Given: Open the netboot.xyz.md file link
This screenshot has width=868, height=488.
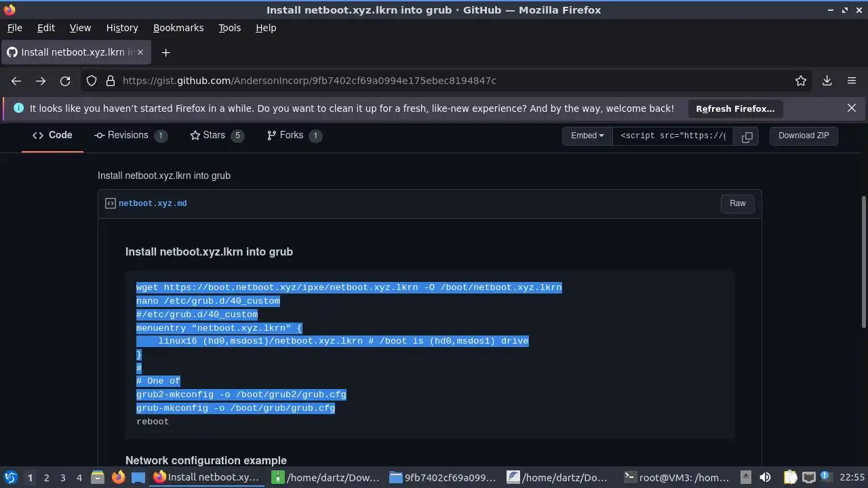Looking at the screenshot, I should pos(153,203).
